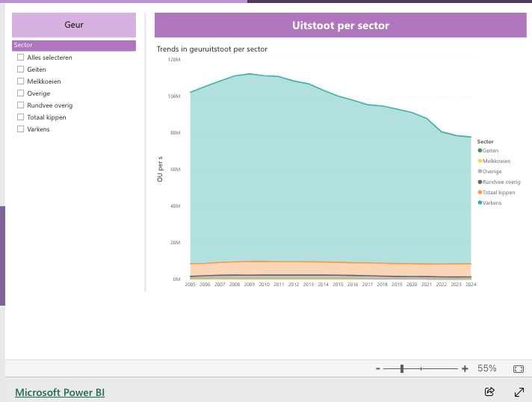Check the Alles selecteren checkbox

point(21,58)
